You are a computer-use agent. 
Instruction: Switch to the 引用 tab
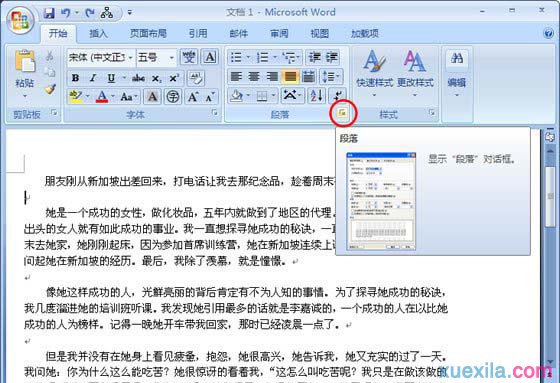coord(198,34)
